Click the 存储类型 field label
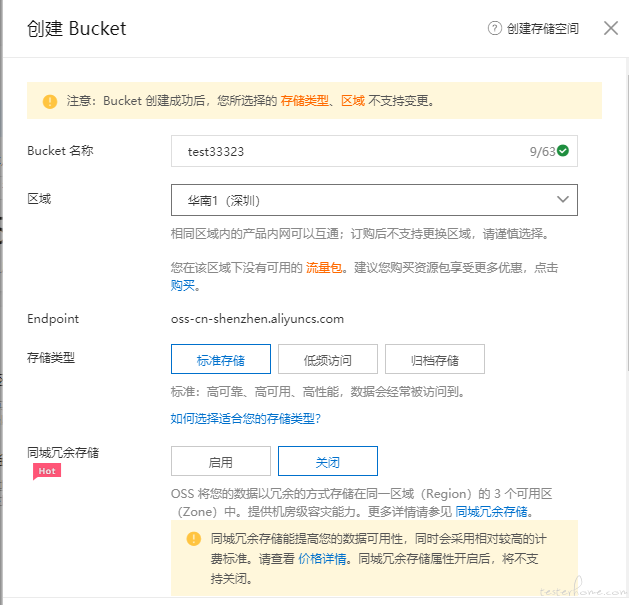629x605 pixels. point(51,357)
